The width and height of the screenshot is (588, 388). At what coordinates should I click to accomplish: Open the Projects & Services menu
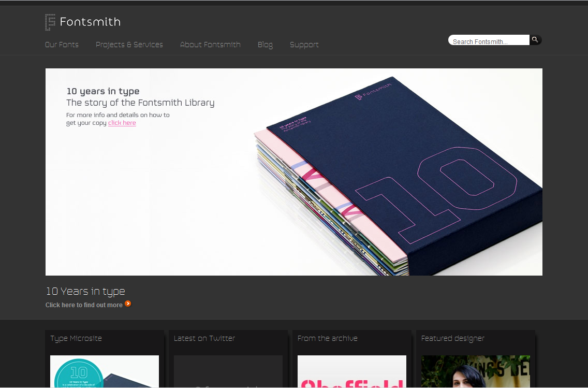(x=129, y=45)
